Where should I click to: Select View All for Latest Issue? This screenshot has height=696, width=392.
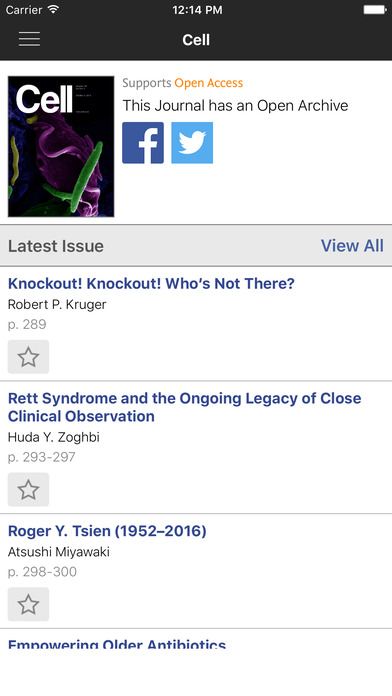click(352, 246)
